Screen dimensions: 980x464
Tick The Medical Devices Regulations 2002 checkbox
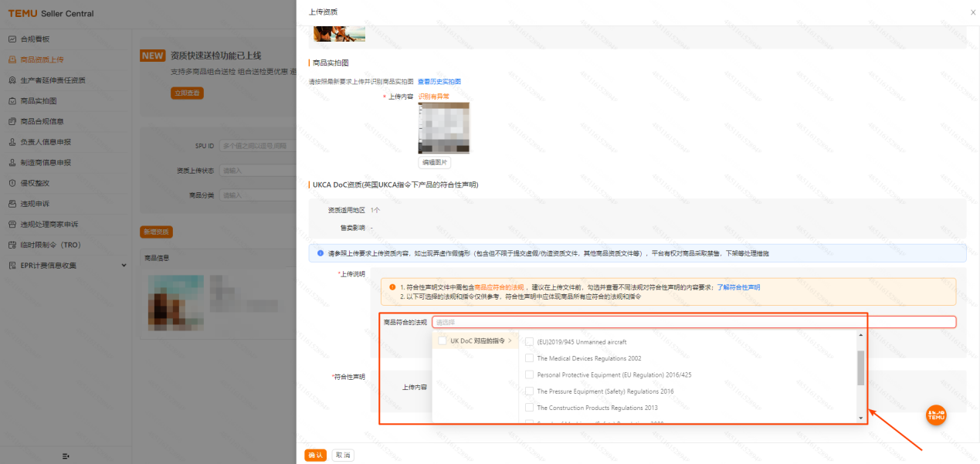click(529, 358)
